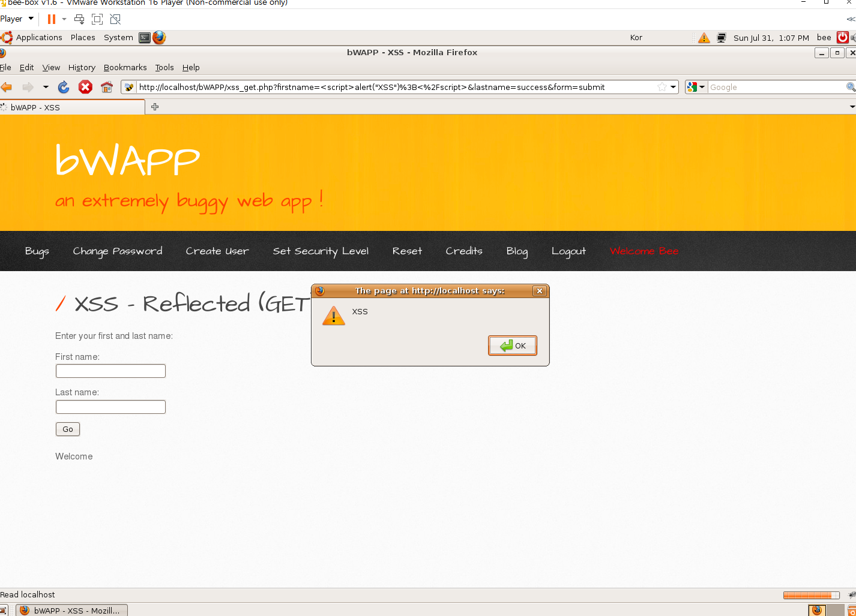Stop loading with the red X icon
The height and width of the screenshot is (616, 856).
coord(86,87)
